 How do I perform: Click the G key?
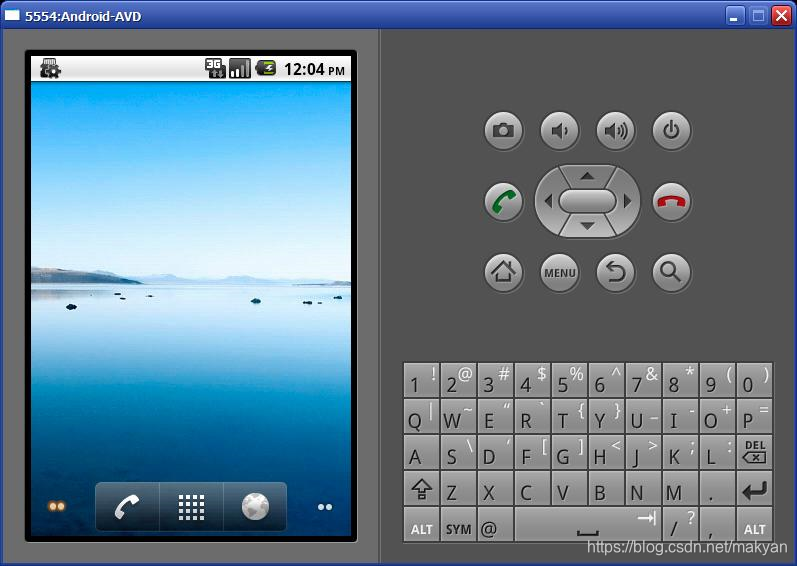[x=569, y=452]
